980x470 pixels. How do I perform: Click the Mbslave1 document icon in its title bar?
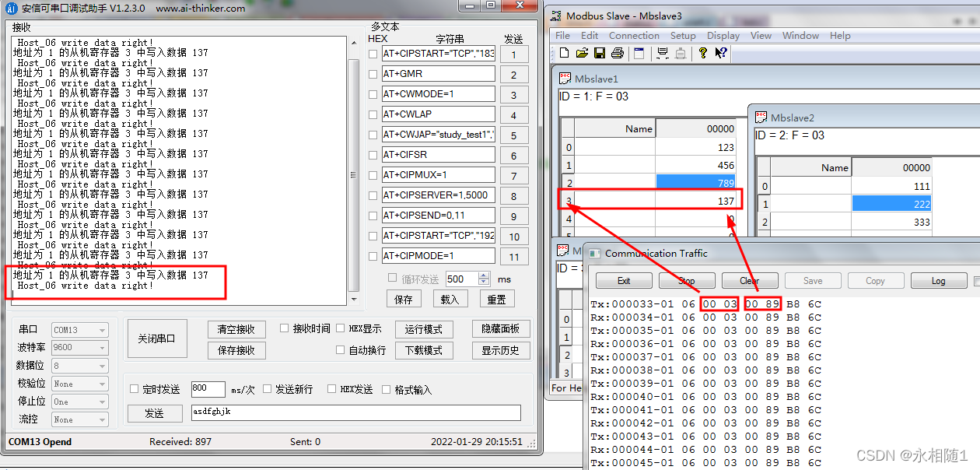565,79
